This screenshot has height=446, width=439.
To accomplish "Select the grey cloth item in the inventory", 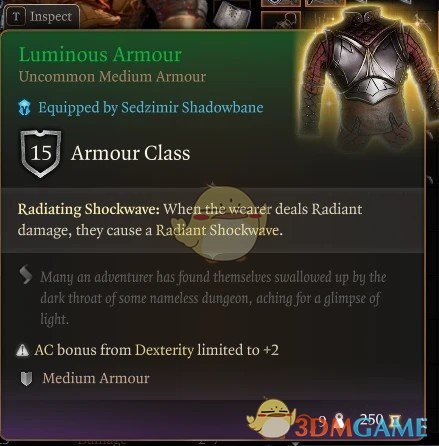I will (x=232, y=14).
